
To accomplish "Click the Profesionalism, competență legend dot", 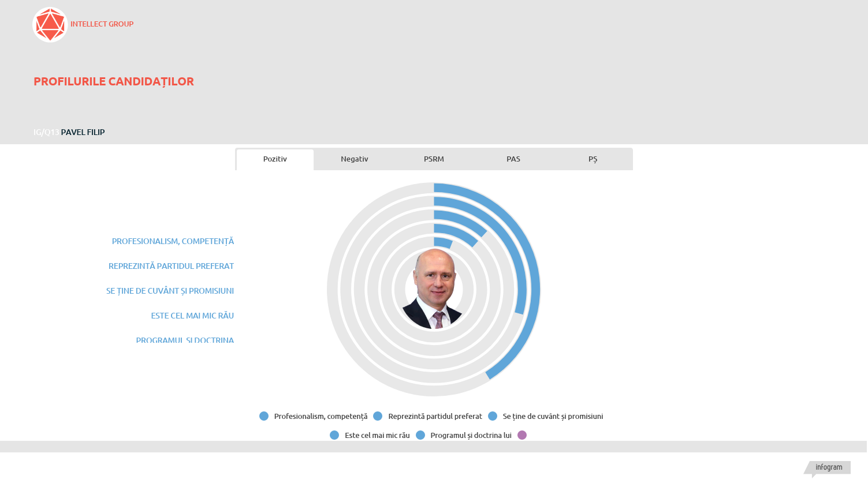I will tap(264, 416).
